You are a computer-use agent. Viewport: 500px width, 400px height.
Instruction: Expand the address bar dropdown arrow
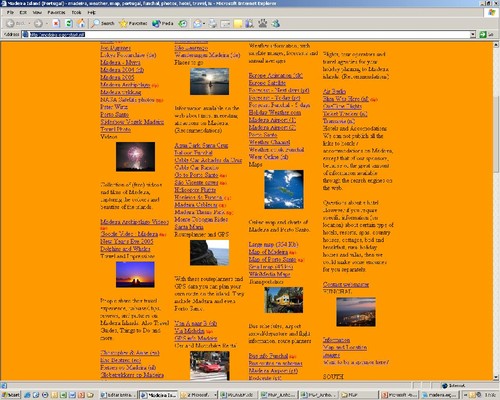(x=473, y=34)
